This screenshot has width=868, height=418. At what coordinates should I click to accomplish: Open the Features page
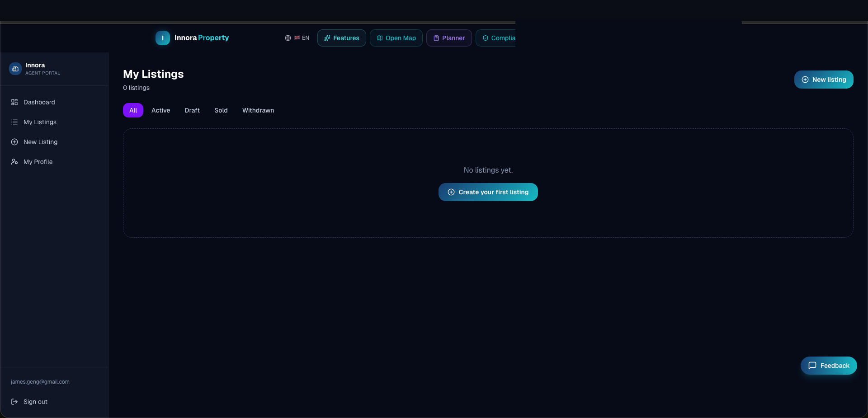point(342,38)
